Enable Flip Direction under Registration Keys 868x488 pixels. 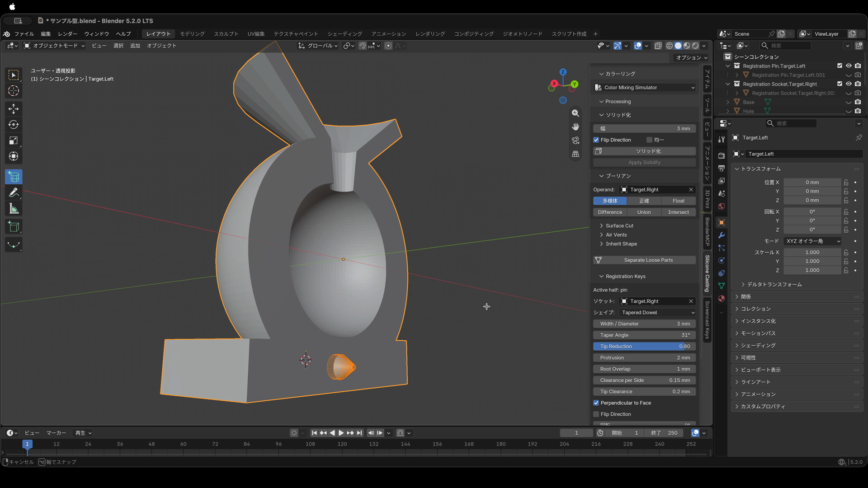tap(596, 414)
